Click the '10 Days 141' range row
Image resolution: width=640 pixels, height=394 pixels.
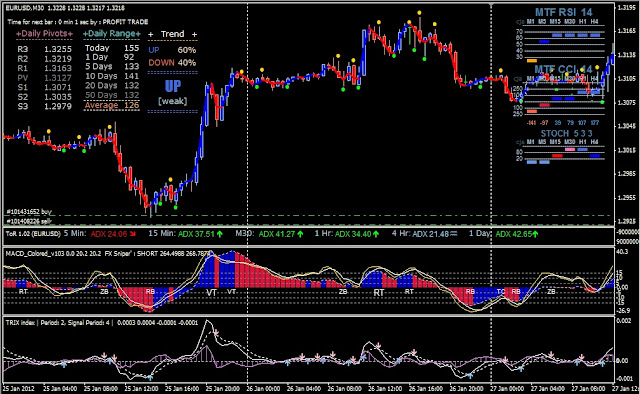(x=112, y=76)
